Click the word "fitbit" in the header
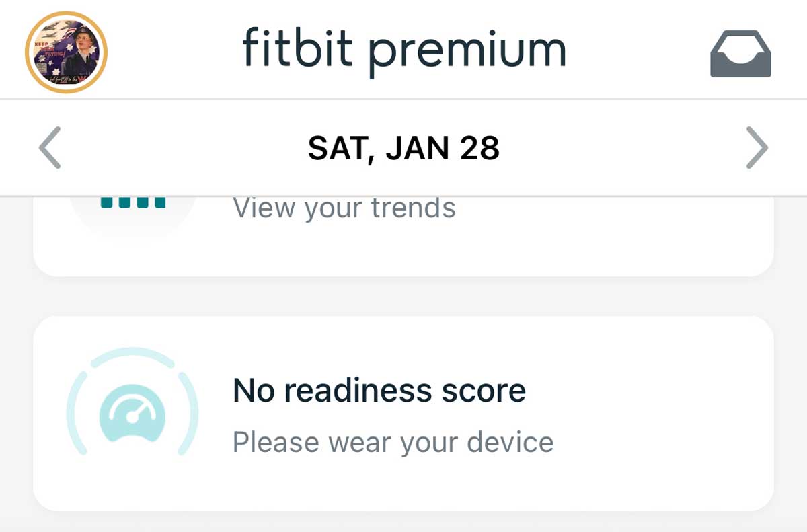The height and width of the screenshot is (532, 807). pos(297,48)
